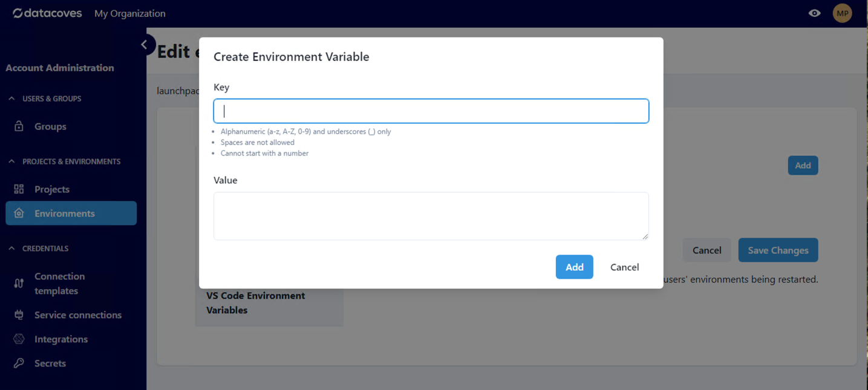
Task: Collapse the Users & Groups section
Action: tap(11, 99)
